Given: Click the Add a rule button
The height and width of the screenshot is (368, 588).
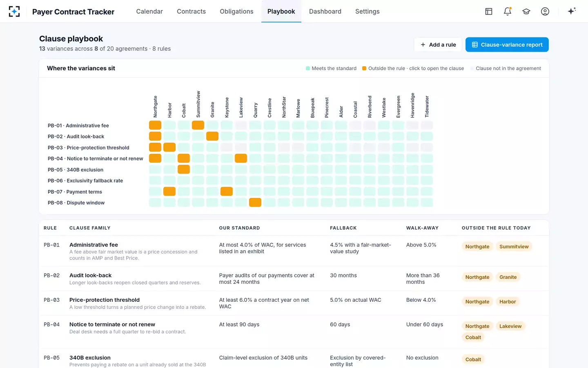Looking at the screenshot, I should [438, 45].
